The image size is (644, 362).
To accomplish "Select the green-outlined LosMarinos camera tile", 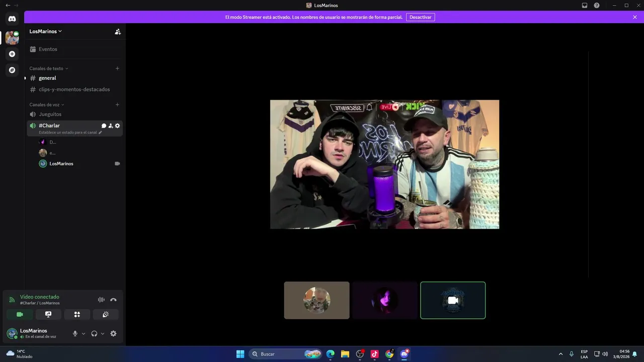I will pyautogui.click(x=453, y=300).
